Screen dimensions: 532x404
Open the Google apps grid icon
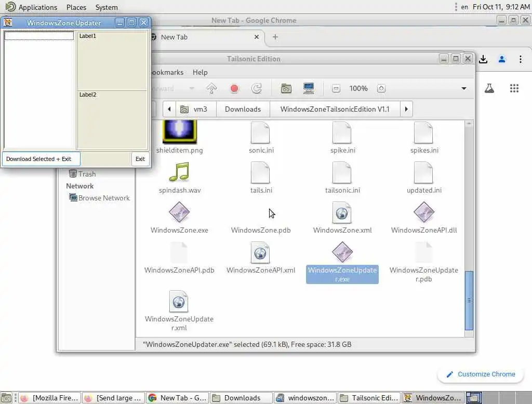click(x=514, y=88)
